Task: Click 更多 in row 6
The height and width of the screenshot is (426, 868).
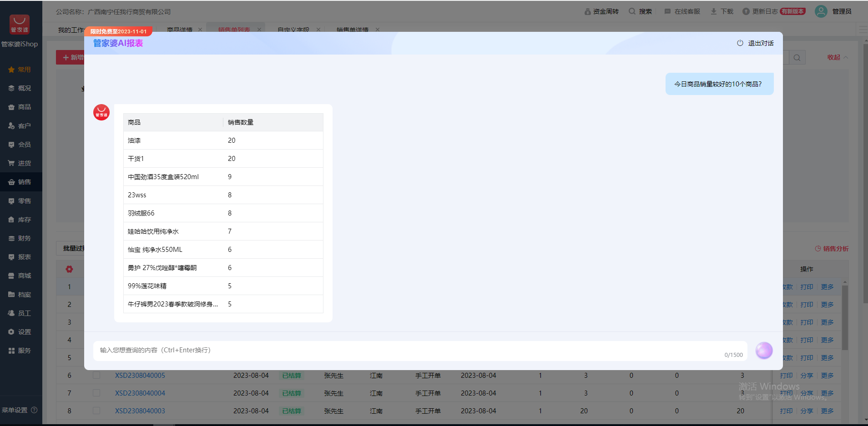Action: pos(827,376)
